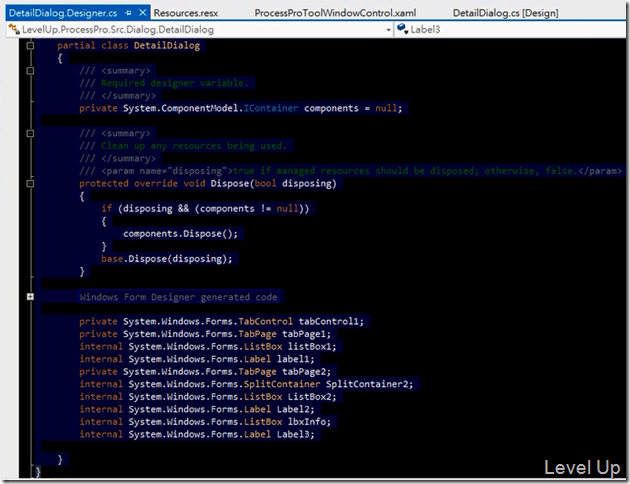
Task: Close the DetailDialog.Designer.cs tab
Action: coord(142,13)
